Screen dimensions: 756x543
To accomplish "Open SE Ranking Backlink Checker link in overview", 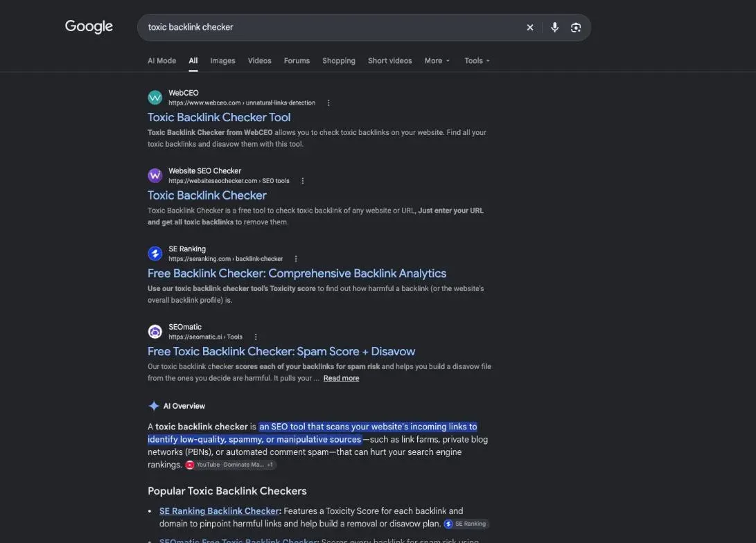I will 220,511.
